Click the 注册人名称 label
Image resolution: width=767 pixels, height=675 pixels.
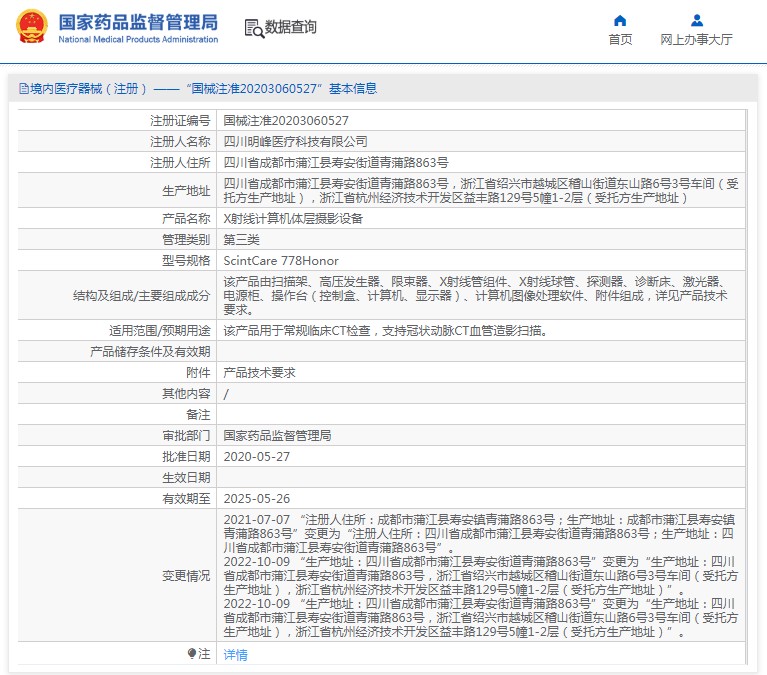coord(180,141)
